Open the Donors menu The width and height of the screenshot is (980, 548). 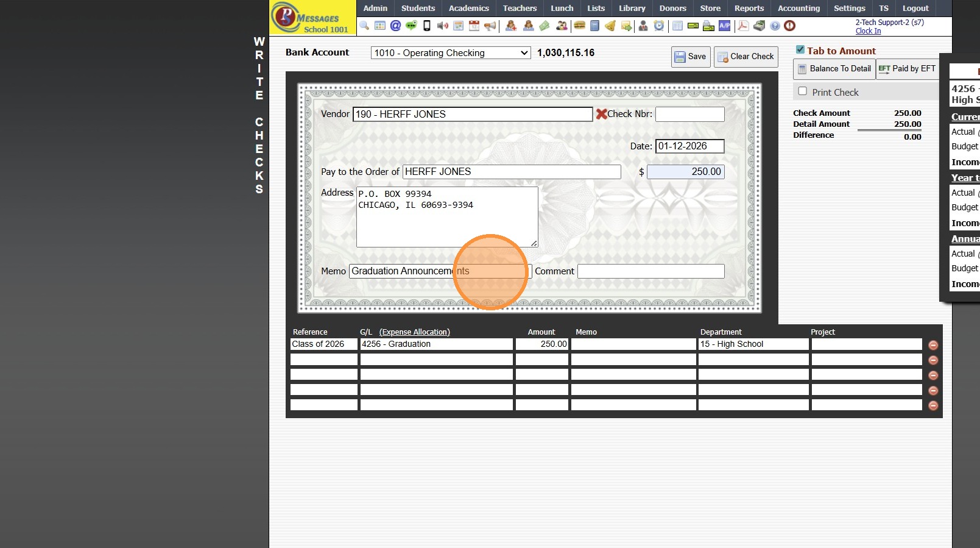(673, 9)
